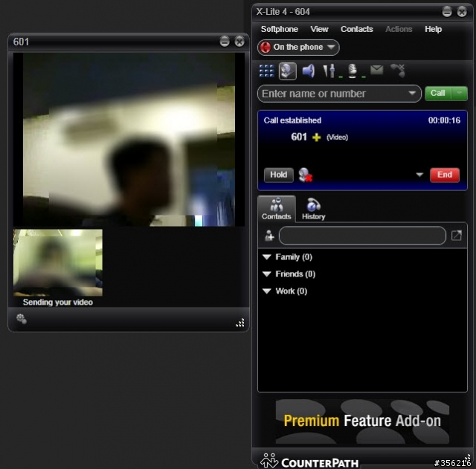Collapse the Family (0) group
The image size is (476, 469).
[266, 257]
